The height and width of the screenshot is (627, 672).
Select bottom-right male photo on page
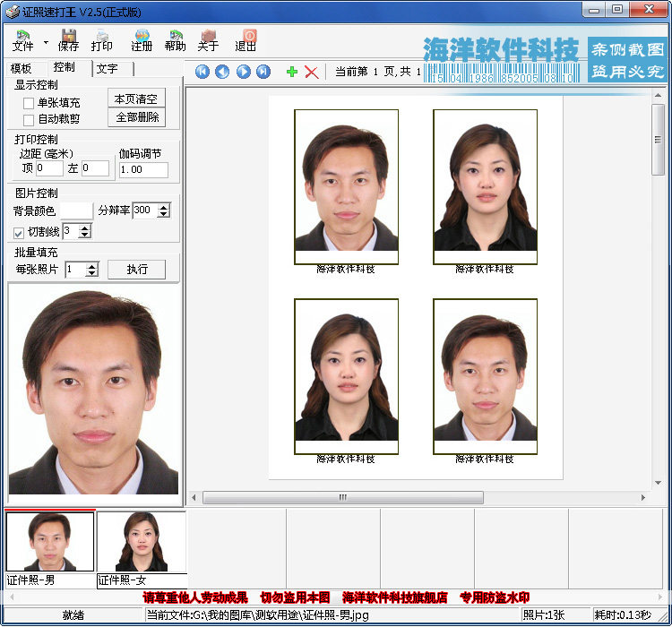click(485, 376)
